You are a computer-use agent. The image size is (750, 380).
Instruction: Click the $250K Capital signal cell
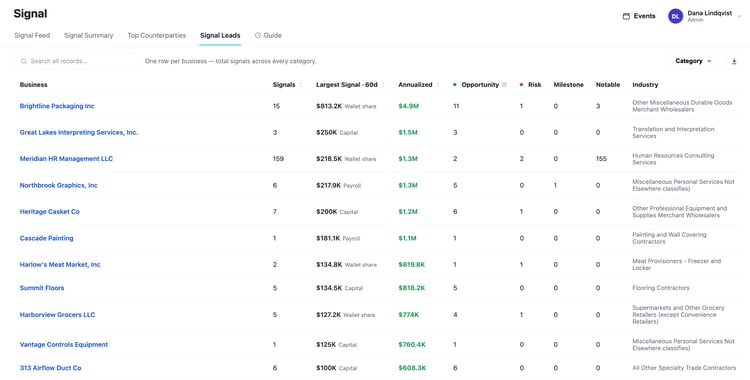[x=337, y=133]
